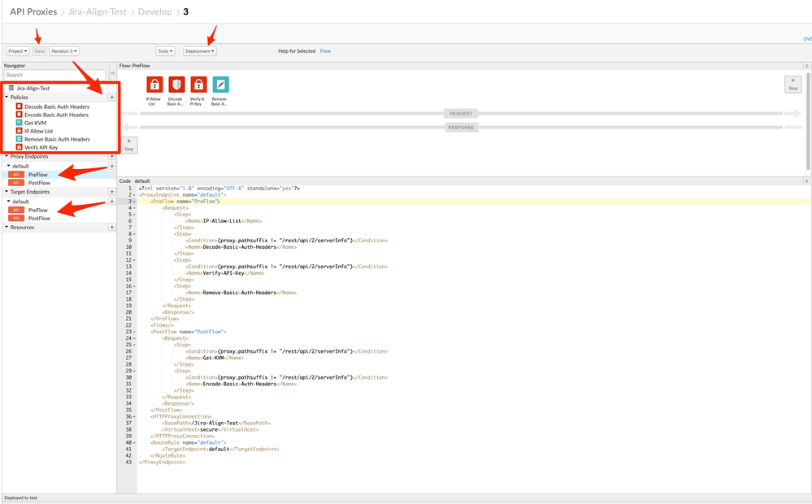Click the Flow link next to Help for Selected

click(x=325, y=50)
